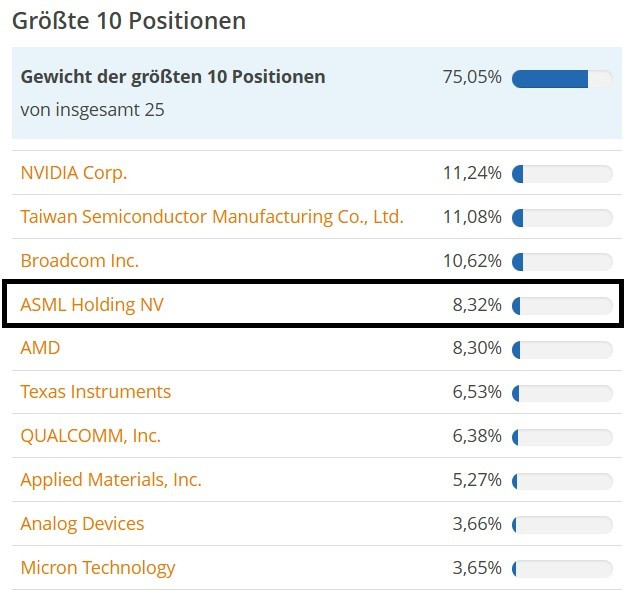This screenshot has height=590, width=628.
Task: Click the AMD 8,30% weight bar
Action: click(562, 349)
